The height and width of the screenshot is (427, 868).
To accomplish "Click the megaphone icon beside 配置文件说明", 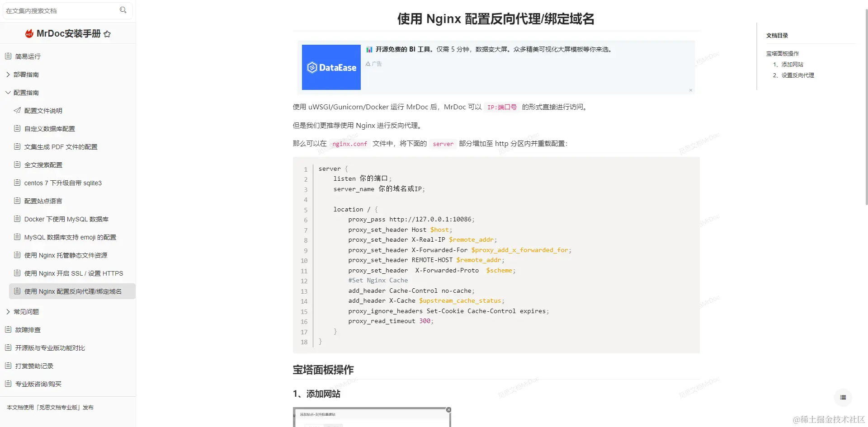I will click(17, 110).
